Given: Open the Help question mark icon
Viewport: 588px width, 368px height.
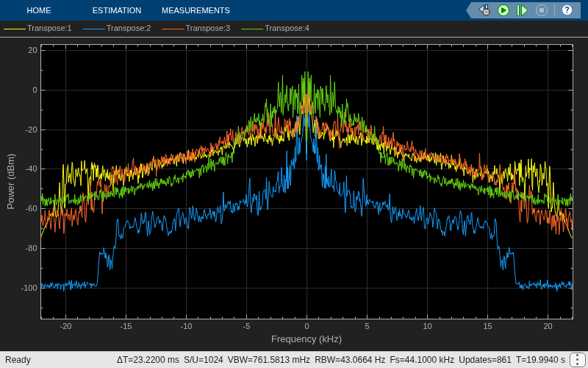Looking at the screenshot, I should (567, 10).
